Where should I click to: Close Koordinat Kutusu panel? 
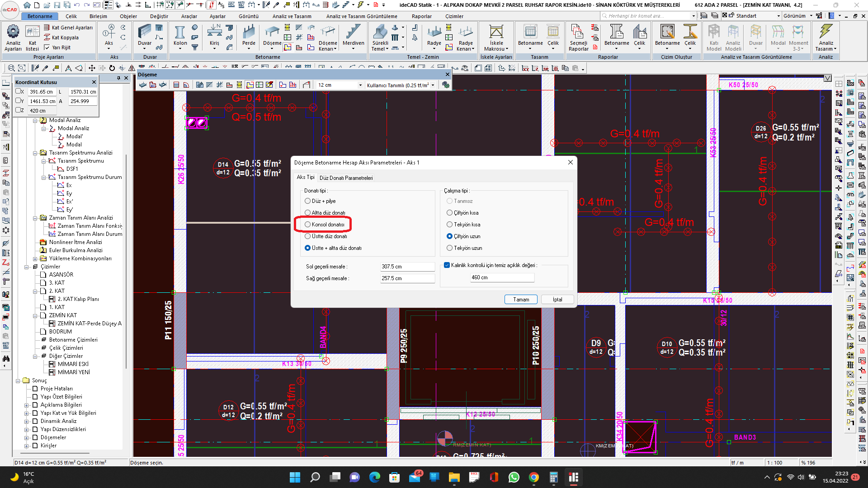[x=94, y=82]
